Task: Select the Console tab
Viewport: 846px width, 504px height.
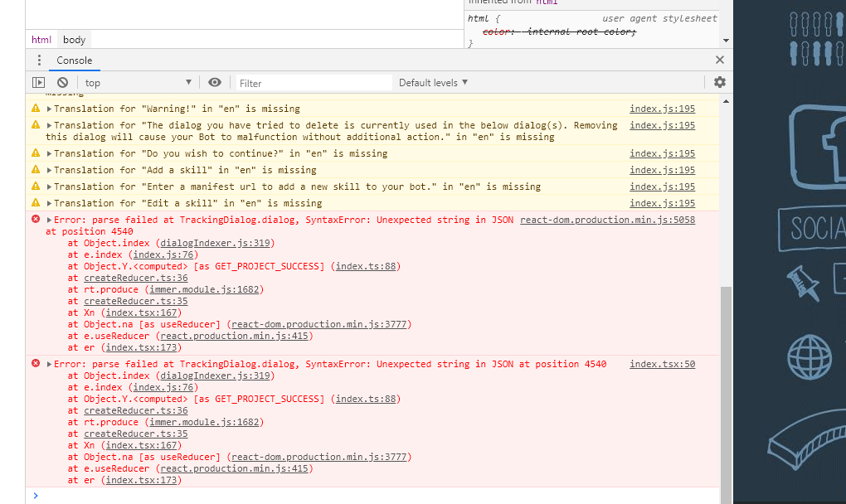Action: pos(74,60)
